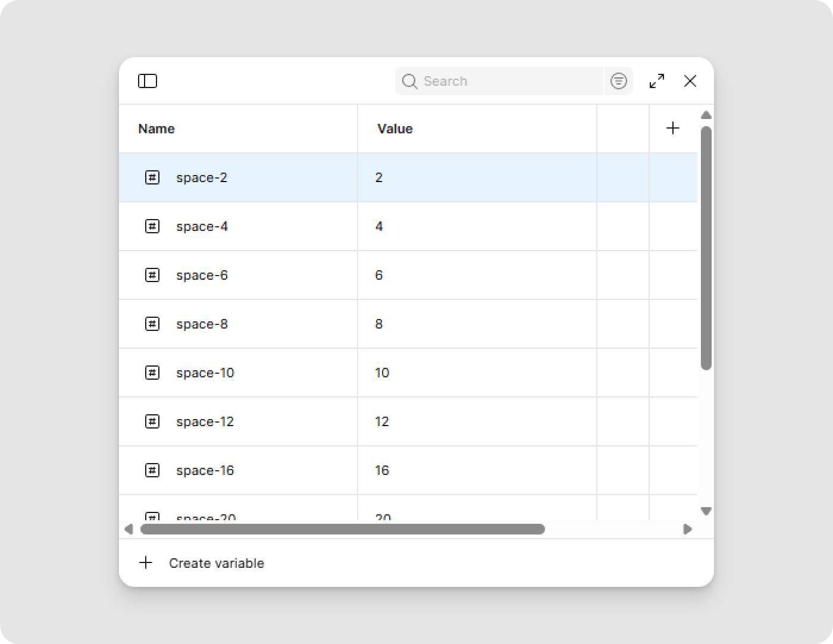Click the plus icon beside Create variable
833x644 pixels.
click(146, 563)
